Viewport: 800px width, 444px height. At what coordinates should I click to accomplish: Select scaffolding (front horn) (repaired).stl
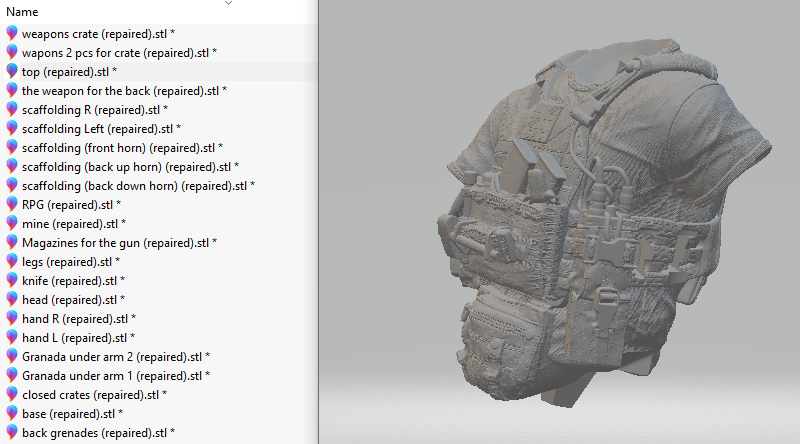(121, 147)
